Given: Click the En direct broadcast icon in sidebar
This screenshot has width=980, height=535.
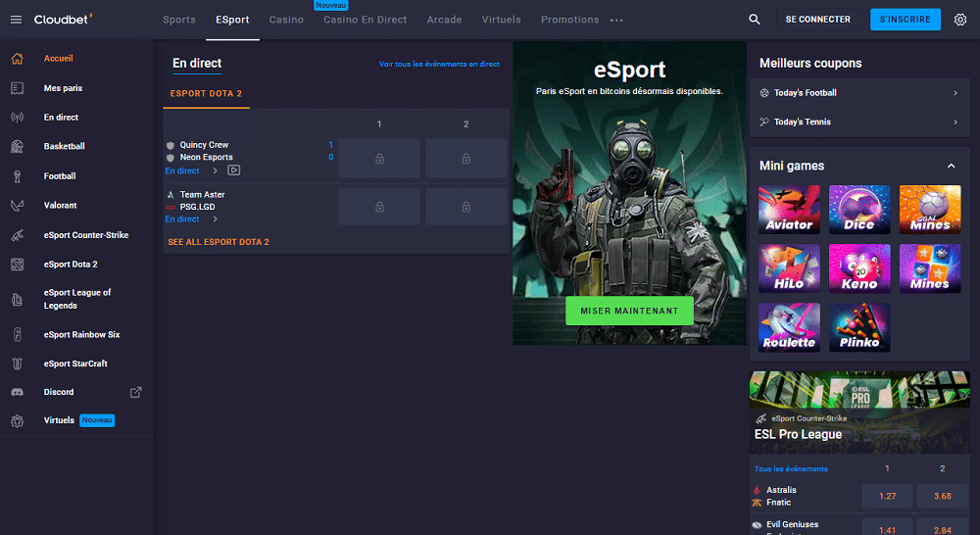Looking at the screenshot, I should [x=18, y=117].
